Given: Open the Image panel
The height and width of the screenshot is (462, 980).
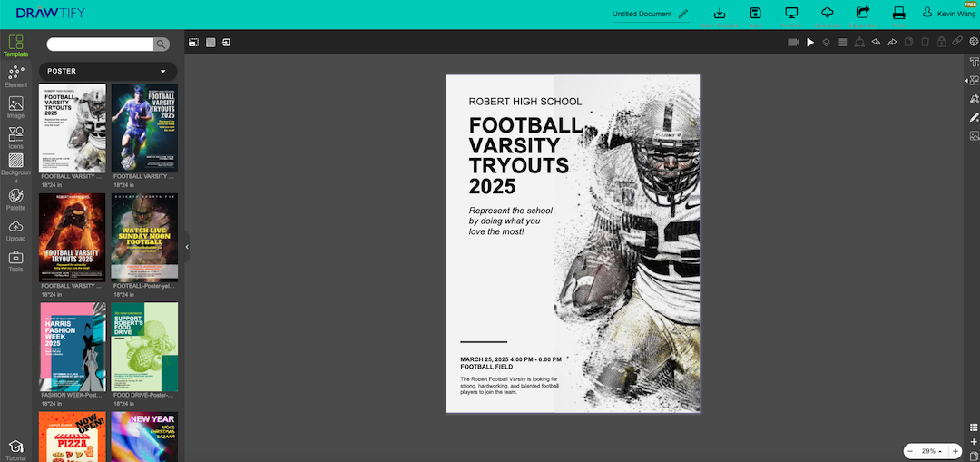Looking at the screenshot, I should point(15,107).
